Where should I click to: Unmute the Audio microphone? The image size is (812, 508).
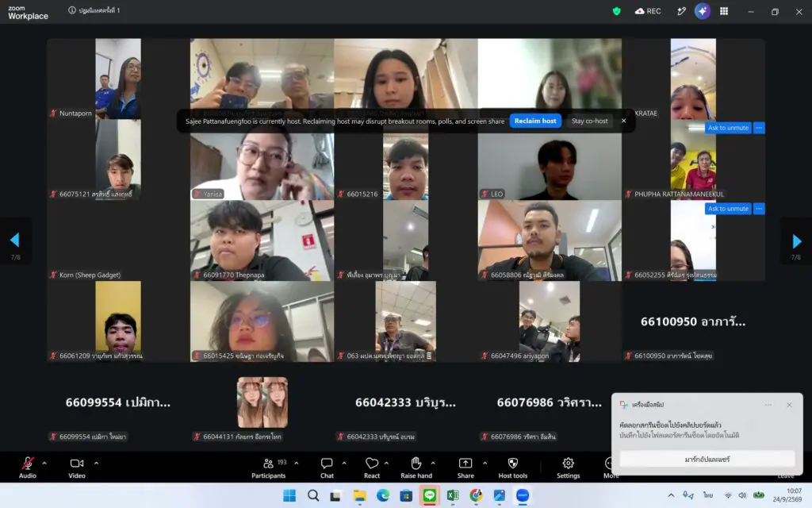pyautogui.click(x=28, y=468)
